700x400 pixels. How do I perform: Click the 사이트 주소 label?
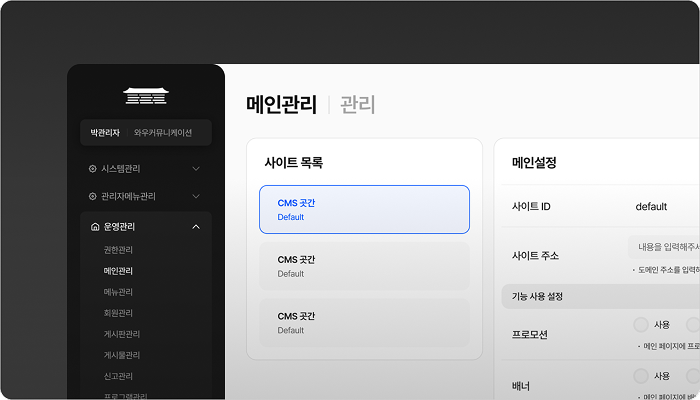(x=535, y=256)
